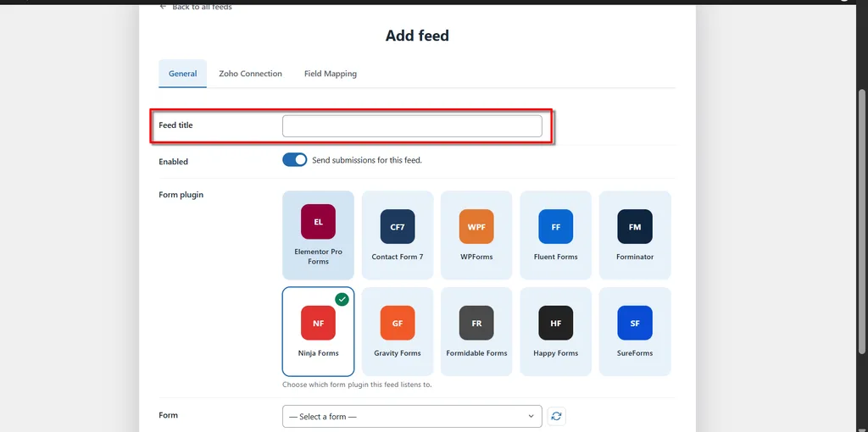Select the Fluent Forms FF icon
Viewport: 868px width, 432px height.
tap(556, 226)
